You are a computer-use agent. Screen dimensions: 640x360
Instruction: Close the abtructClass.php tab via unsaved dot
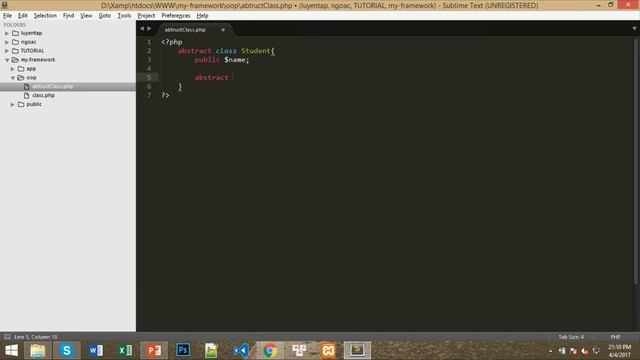223,30
